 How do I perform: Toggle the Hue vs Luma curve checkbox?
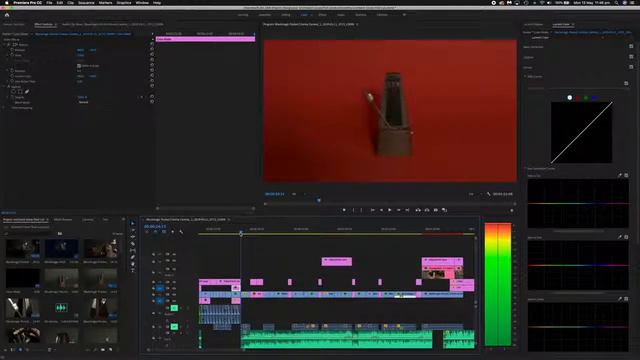coord(627,299)
